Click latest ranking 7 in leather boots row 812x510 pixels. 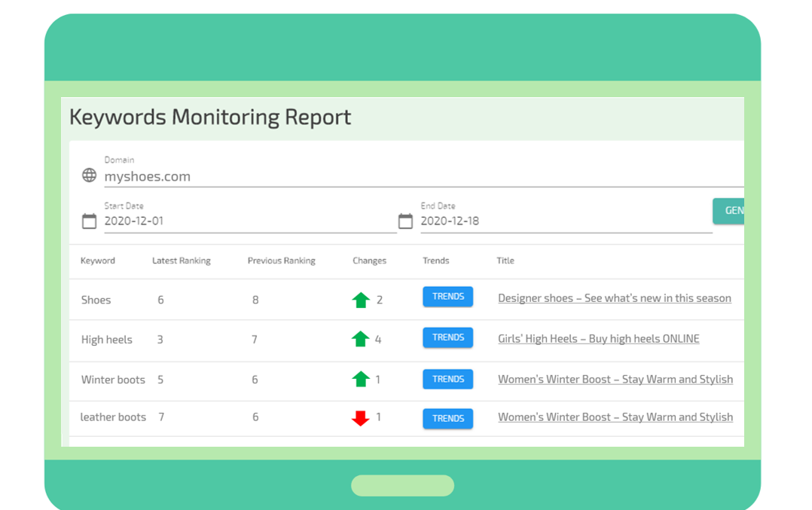pos(161,417)
